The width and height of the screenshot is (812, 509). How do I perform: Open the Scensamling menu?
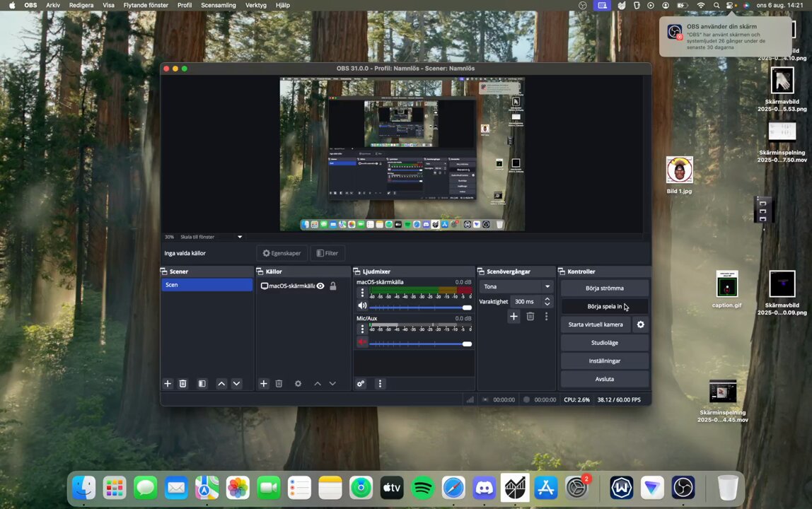coord(218,5)
